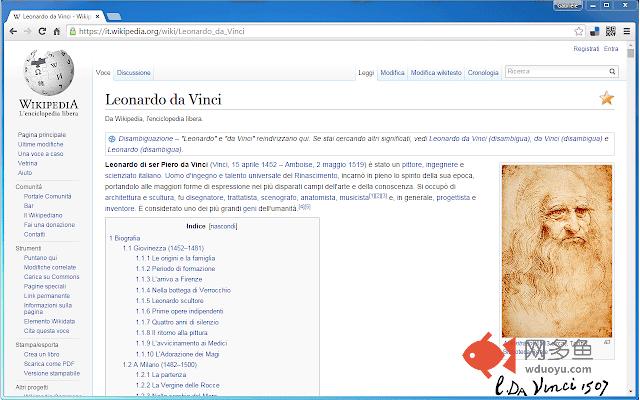The height and width of the screenshot is (400, 640).
Task: Open the Discussione tab
Action: tap(133, 73)
